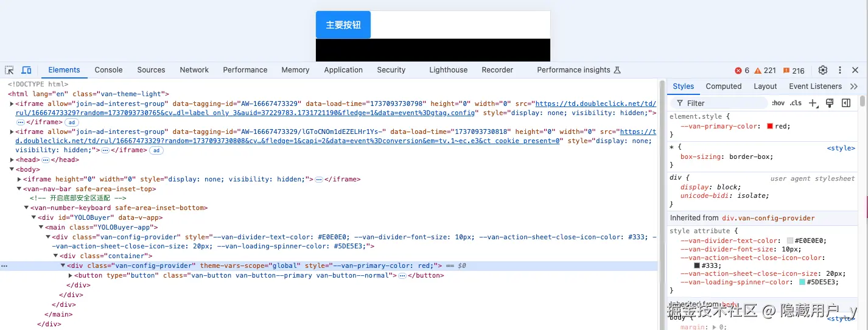Click the rendering emulations paintbrush icon

click(829, 104)
